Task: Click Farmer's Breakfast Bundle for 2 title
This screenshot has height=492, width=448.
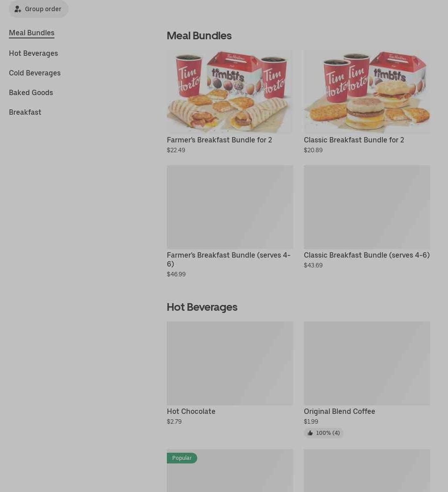Action: pos(220,140)
